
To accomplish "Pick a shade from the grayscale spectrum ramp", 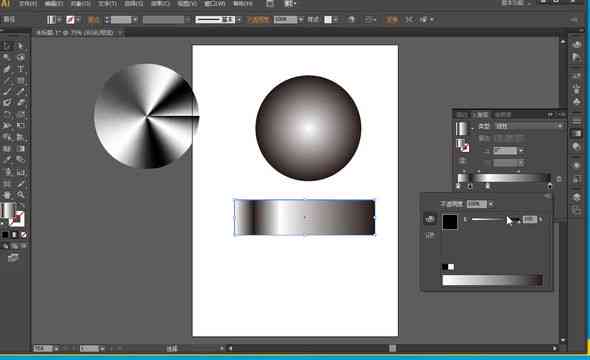I will 493,281.
